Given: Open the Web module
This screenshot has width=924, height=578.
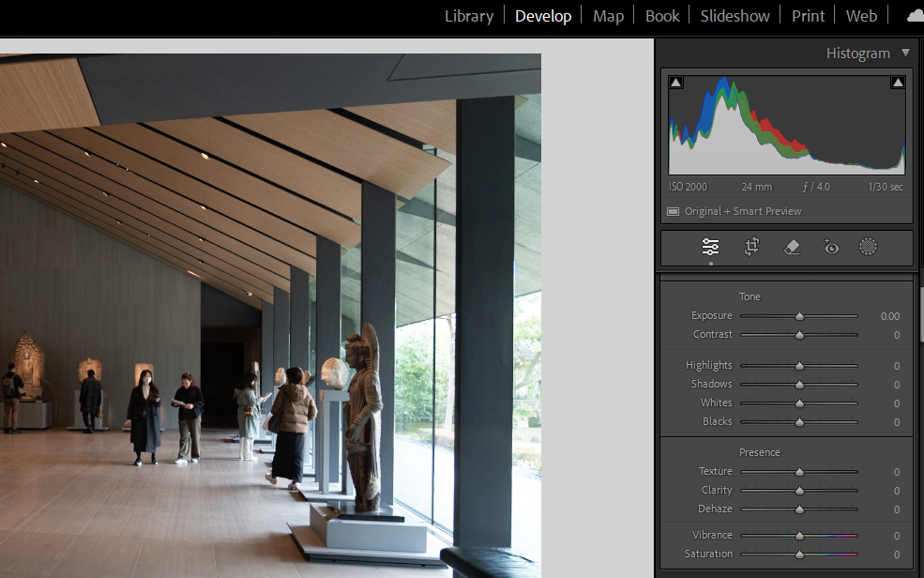Looking at the screenshot, I should pos(861,16).
